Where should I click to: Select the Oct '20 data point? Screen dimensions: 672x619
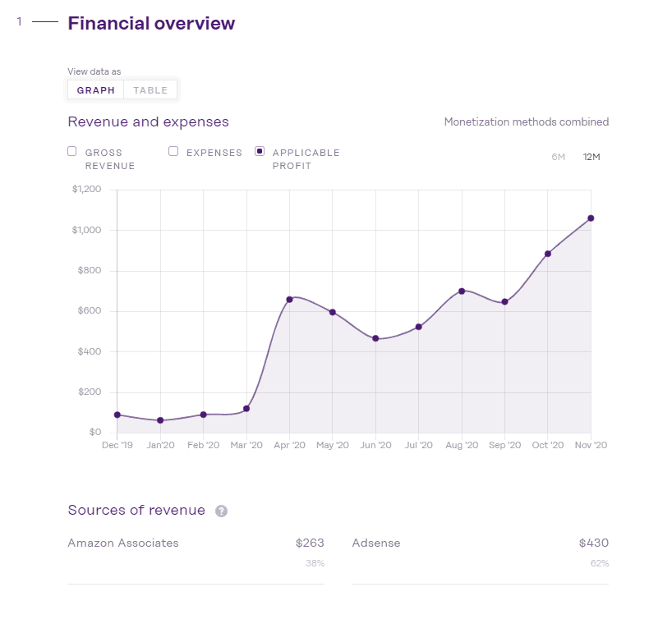548,254
